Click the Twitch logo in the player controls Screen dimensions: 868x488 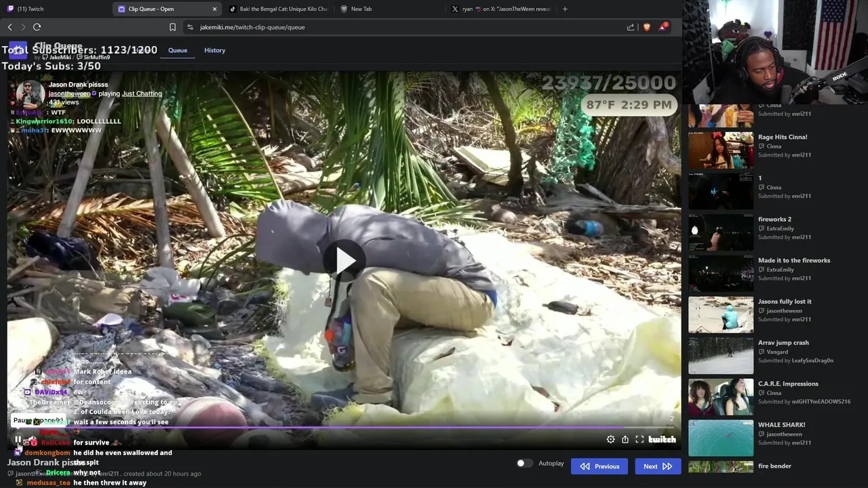tap(662, 439)
